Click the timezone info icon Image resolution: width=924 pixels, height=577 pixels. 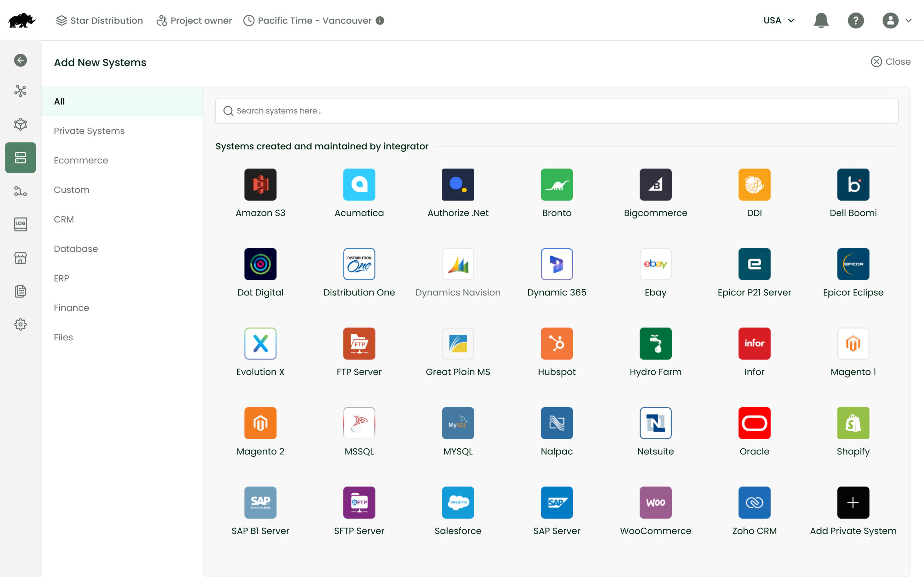(380, 20)
